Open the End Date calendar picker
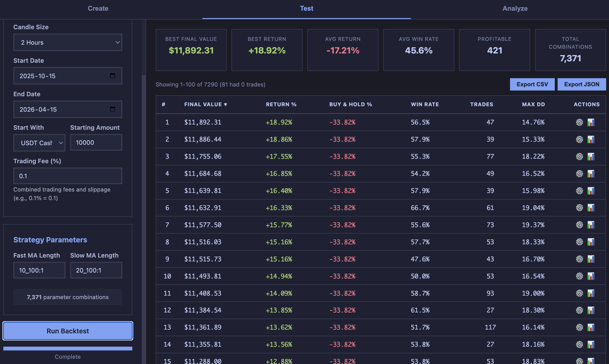The image size is (609, 364). point(113,109)
